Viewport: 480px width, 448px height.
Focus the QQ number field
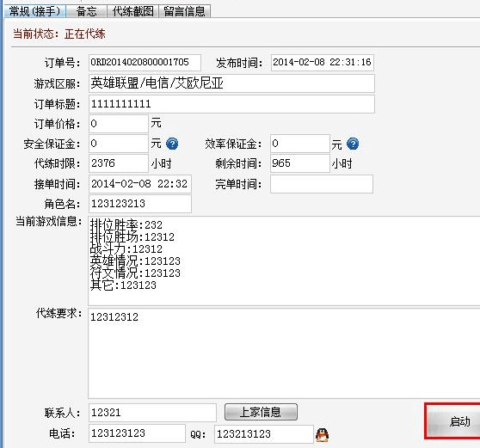tap(264, 433)
